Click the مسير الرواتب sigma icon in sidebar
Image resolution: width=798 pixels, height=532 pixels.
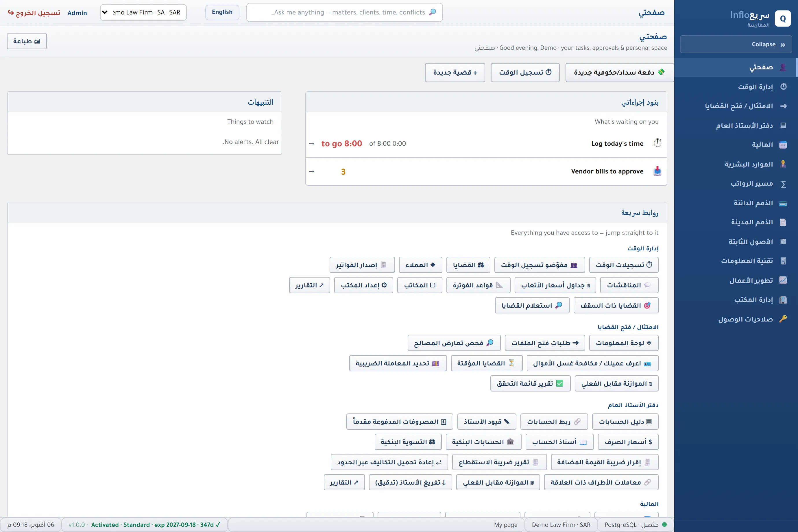tap(783, 184)
